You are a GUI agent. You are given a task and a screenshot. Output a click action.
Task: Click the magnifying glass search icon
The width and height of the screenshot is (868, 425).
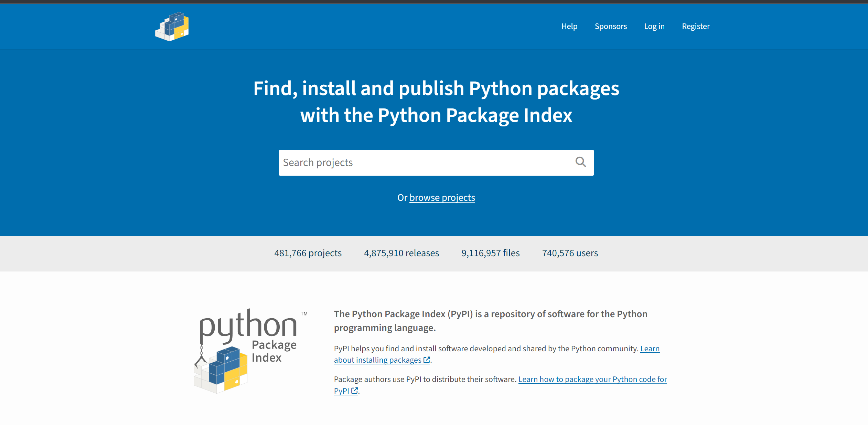point(581,162)
